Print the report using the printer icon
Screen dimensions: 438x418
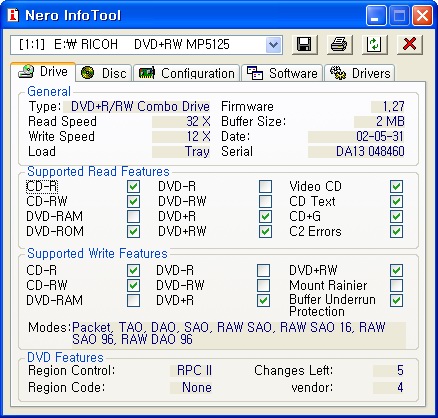point(339,44)
